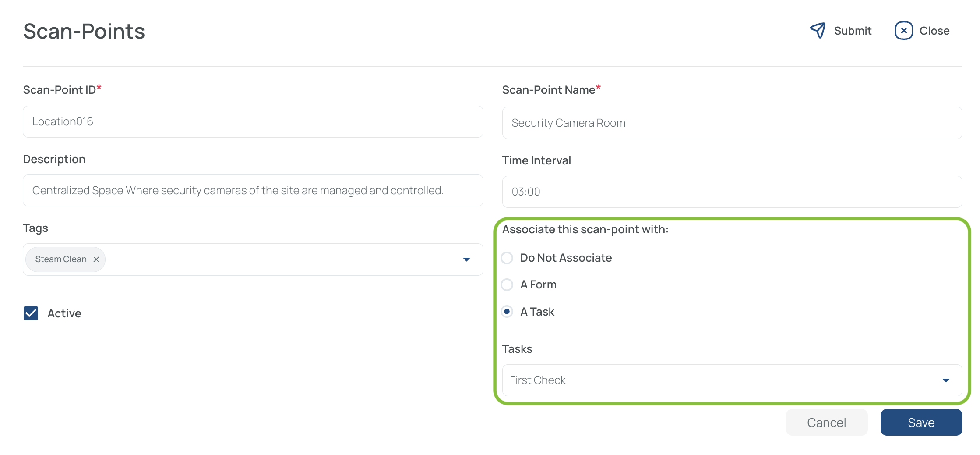Click the Active label text

click(x=64, y=313)
